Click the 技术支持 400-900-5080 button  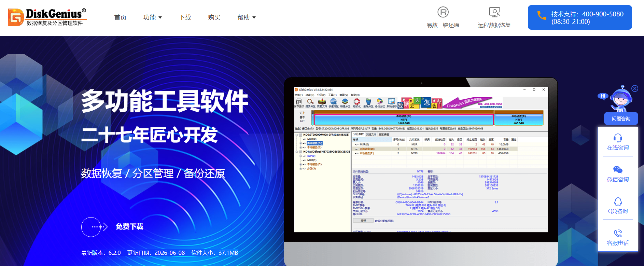580,17
